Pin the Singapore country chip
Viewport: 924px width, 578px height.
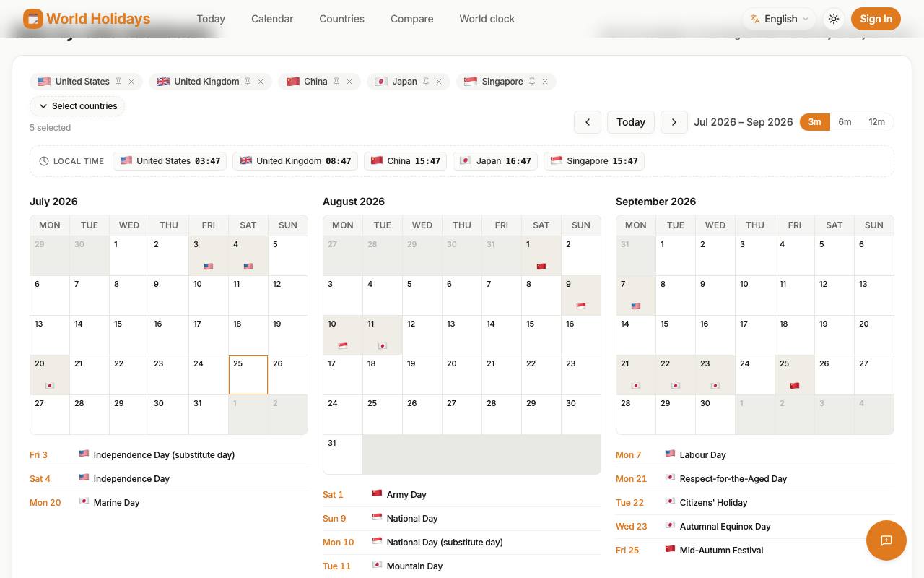click(x=532, y=82)
